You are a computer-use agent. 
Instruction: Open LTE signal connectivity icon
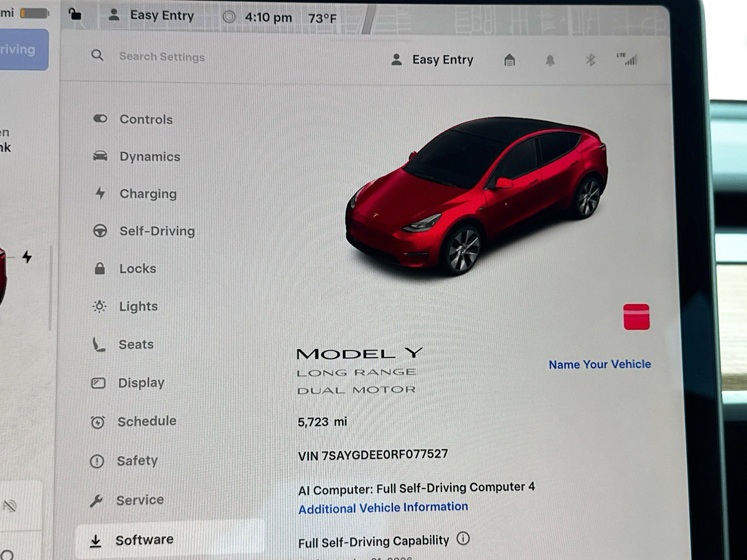(627, 59)
